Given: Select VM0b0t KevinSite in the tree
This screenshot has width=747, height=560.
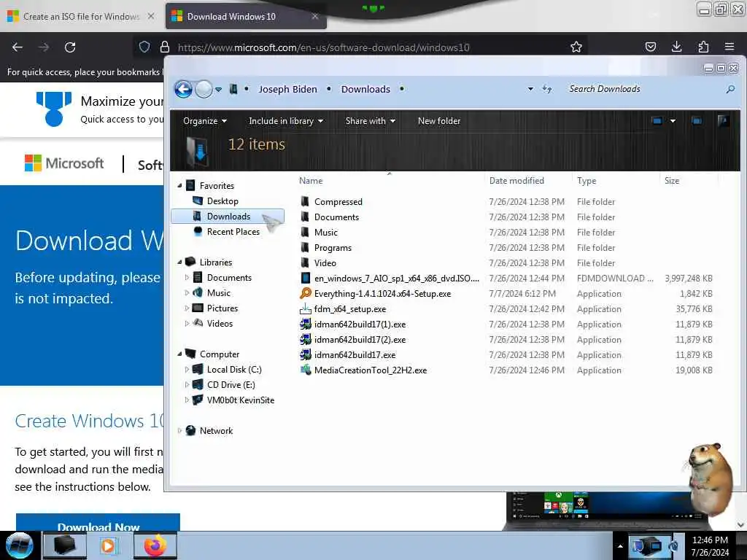Looking at the screenshot, I should coord(241,400).
